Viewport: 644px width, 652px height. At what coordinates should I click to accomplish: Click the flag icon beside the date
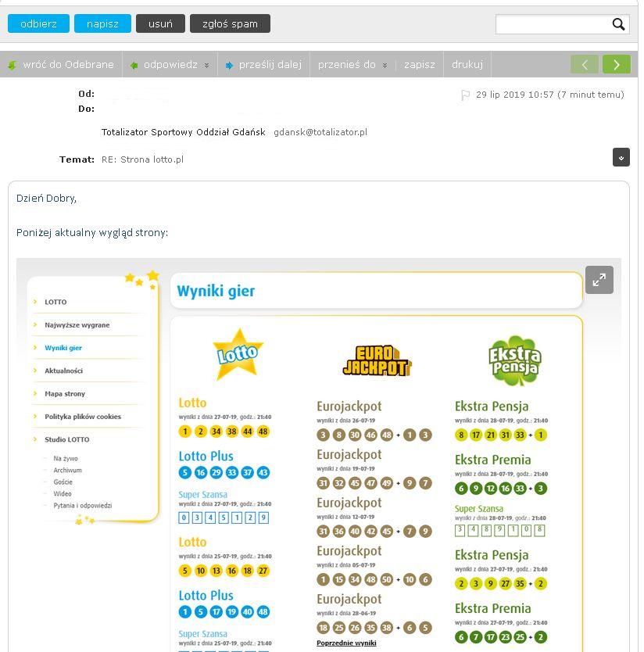coord(465,95)
